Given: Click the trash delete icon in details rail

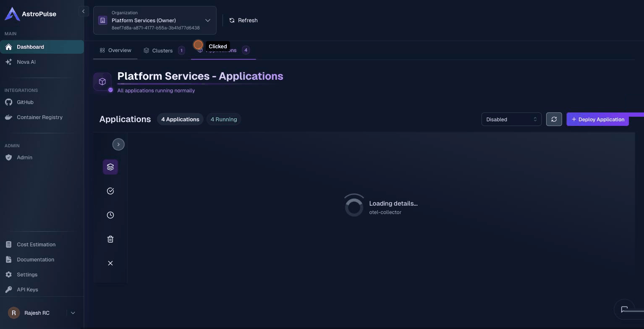Looking at the screenshot, I should coord(110,239).
